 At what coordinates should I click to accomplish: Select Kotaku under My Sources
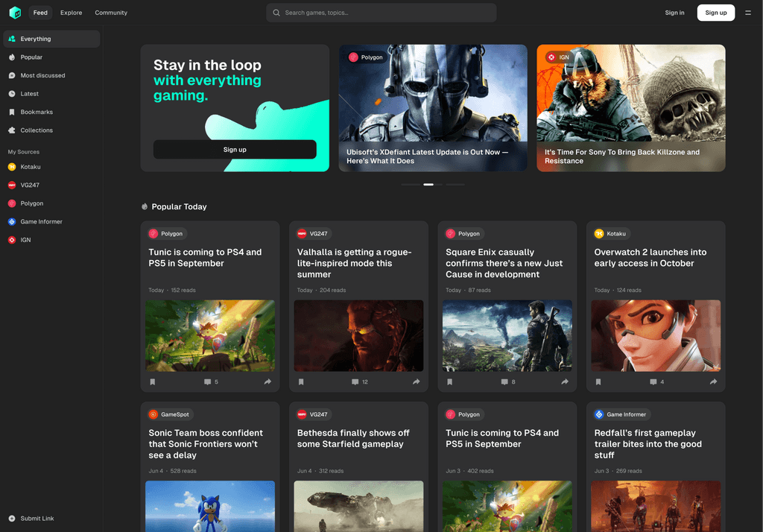pos(51,167)
